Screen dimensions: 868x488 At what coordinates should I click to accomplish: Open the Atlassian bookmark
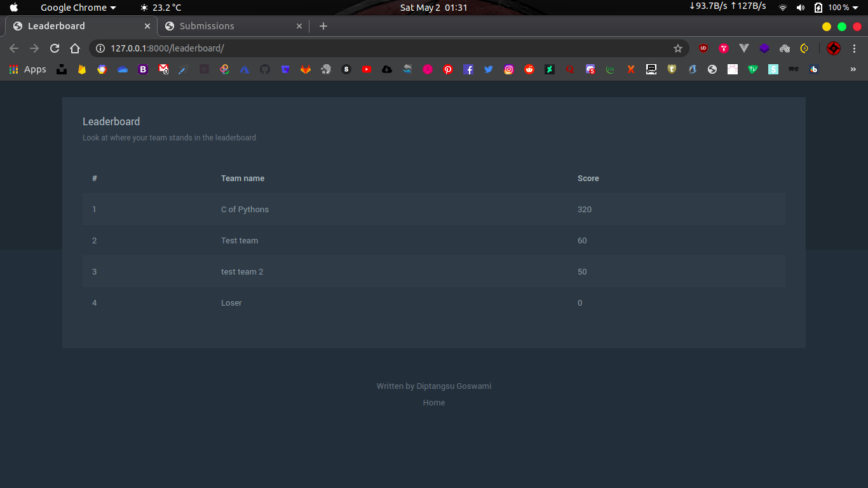245,69
